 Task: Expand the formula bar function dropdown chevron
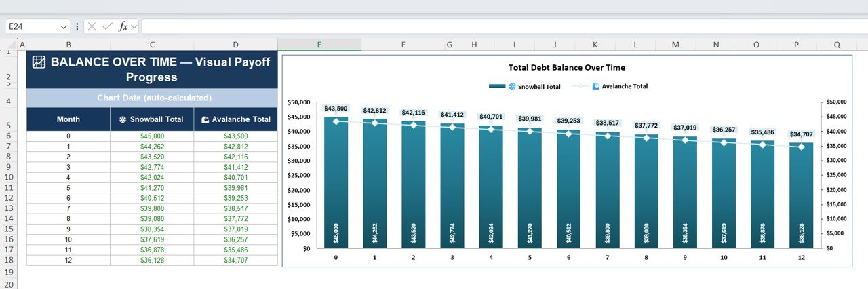pos(134,26)
